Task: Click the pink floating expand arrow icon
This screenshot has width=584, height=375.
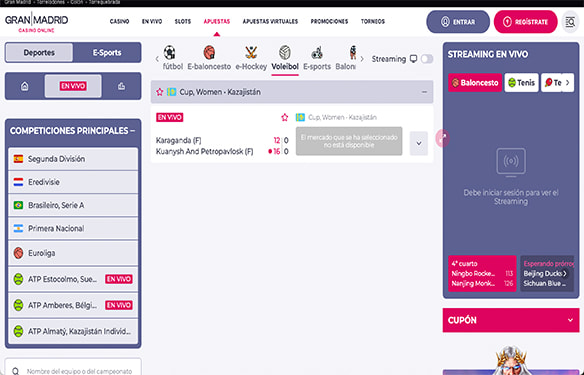Action: [442, 139]
